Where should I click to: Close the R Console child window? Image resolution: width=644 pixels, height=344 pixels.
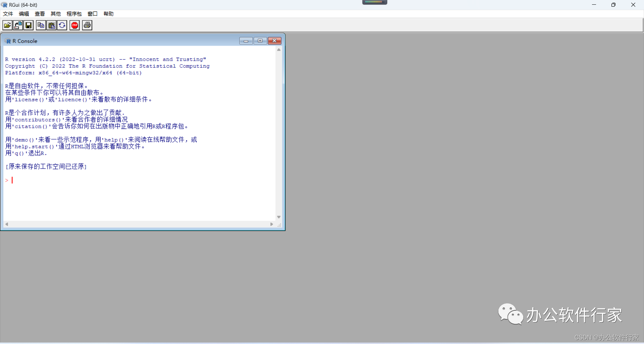(x=274, y=41)
